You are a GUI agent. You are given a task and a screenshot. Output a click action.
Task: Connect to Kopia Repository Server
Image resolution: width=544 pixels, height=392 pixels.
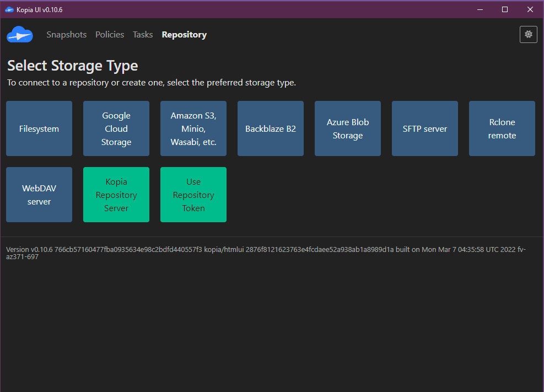click(x=116, y=195)
